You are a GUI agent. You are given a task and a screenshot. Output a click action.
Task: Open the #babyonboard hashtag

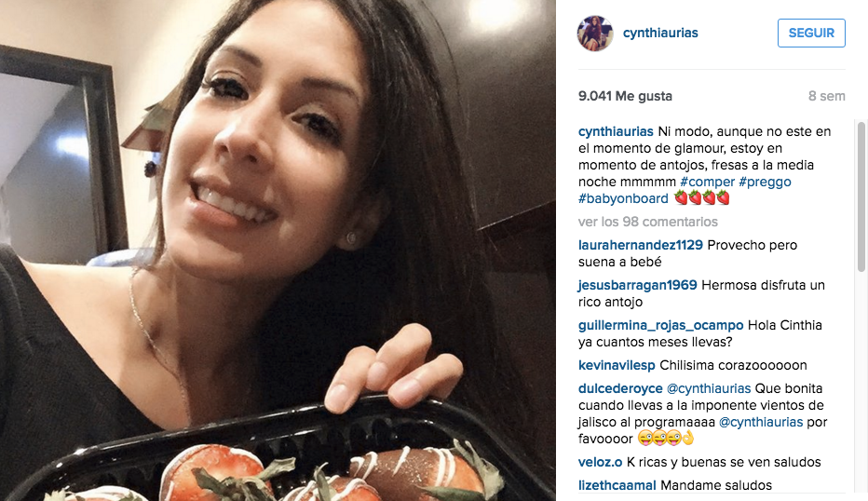coord(623,198)
